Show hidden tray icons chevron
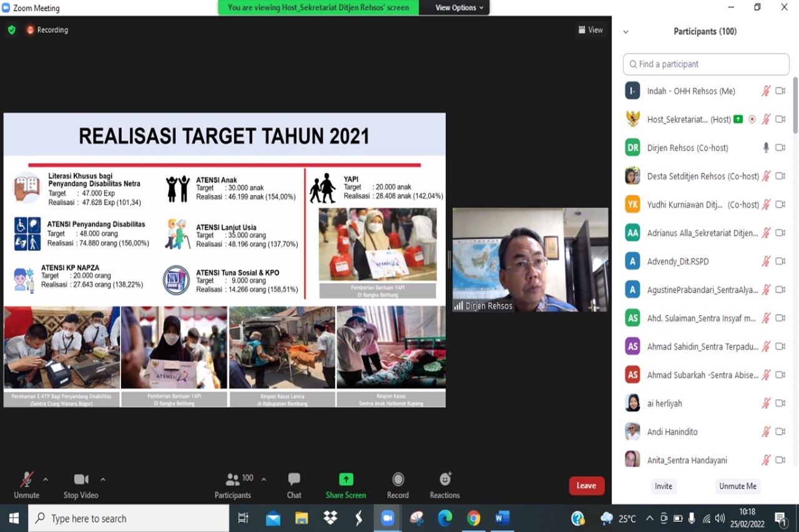The width and height of the screenshot is (799, 532). [x=650, y=518]
